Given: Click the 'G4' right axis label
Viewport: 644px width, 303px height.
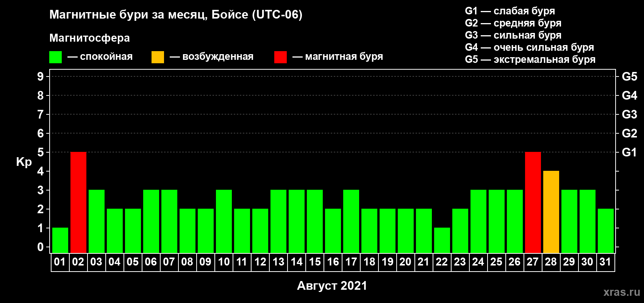Looking at the screenshot, I should tap(630, 95).
